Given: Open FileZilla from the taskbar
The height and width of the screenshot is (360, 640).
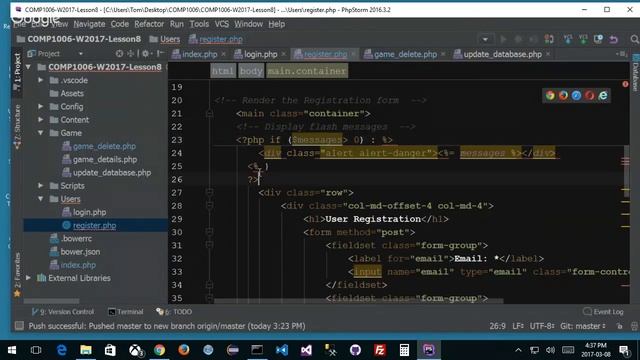Looking at the screenshot, I should [380, 350].
